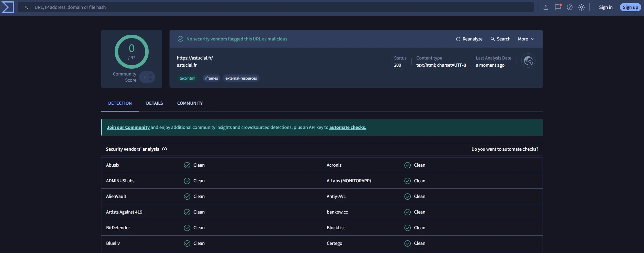Click the Certego vendor name

(334, 243)
